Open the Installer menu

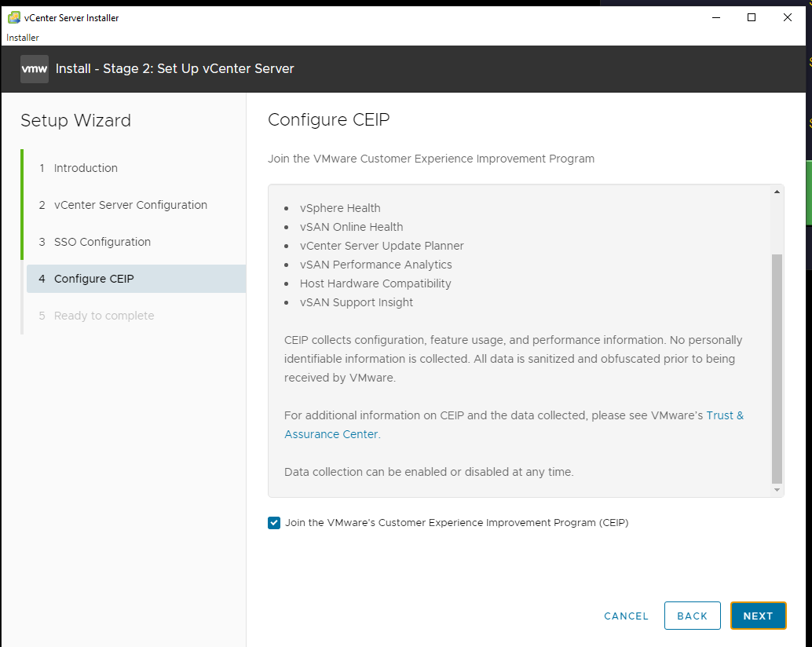point(22,37)
